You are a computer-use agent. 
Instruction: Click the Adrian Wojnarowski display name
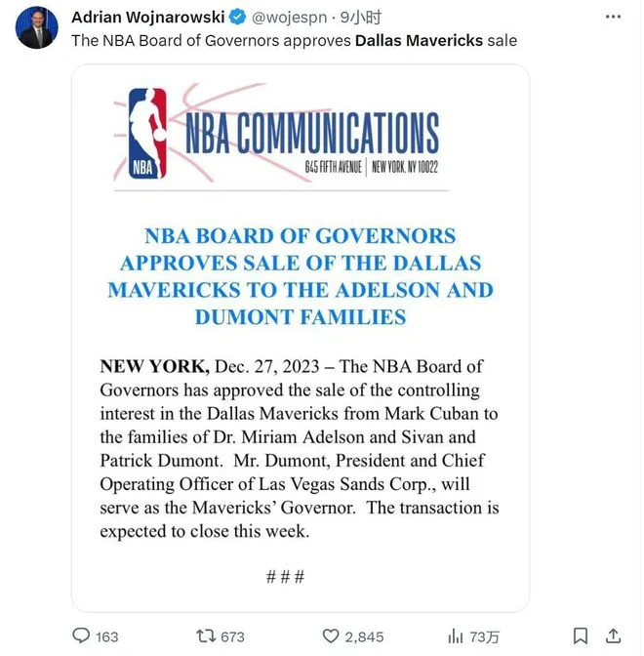(x=148, y=18)
